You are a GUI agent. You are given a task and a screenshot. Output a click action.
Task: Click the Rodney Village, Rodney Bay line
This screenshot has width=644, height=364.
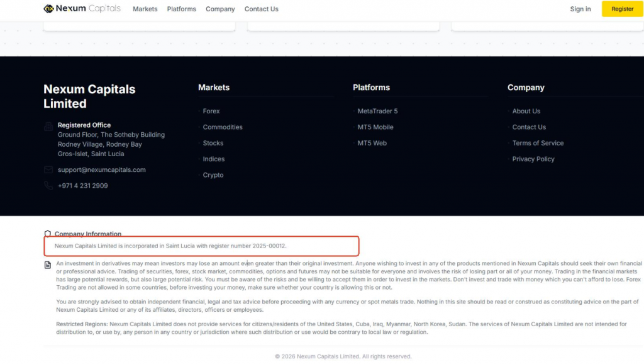(100, 144)
